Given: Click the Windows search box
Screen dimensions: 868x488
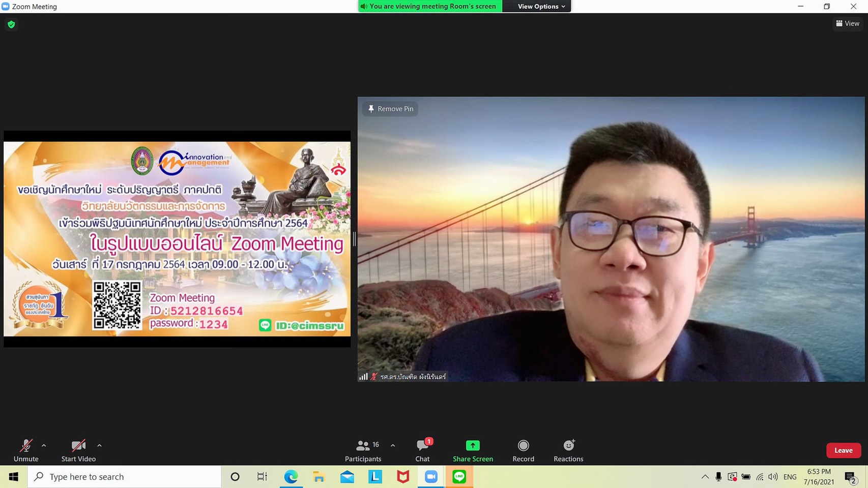Looking at the screenshot, I should (125, 477).
